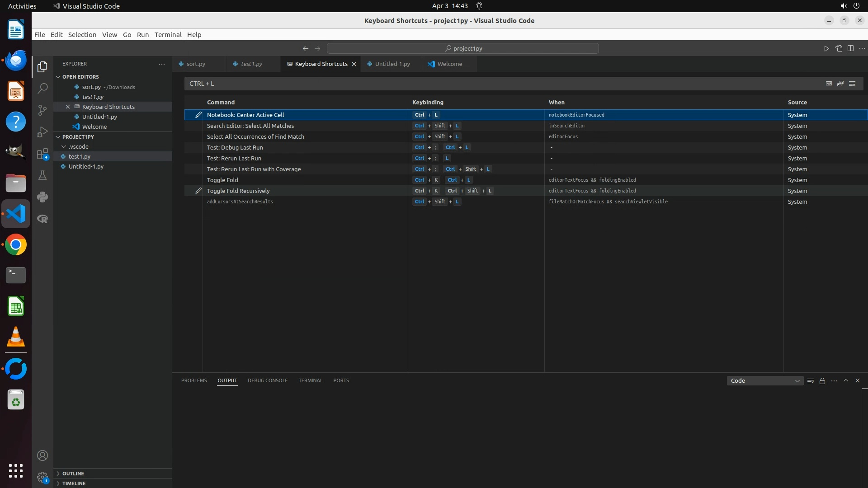Click the Keybinding column header

pyautogui.click(x=428, y=103)
